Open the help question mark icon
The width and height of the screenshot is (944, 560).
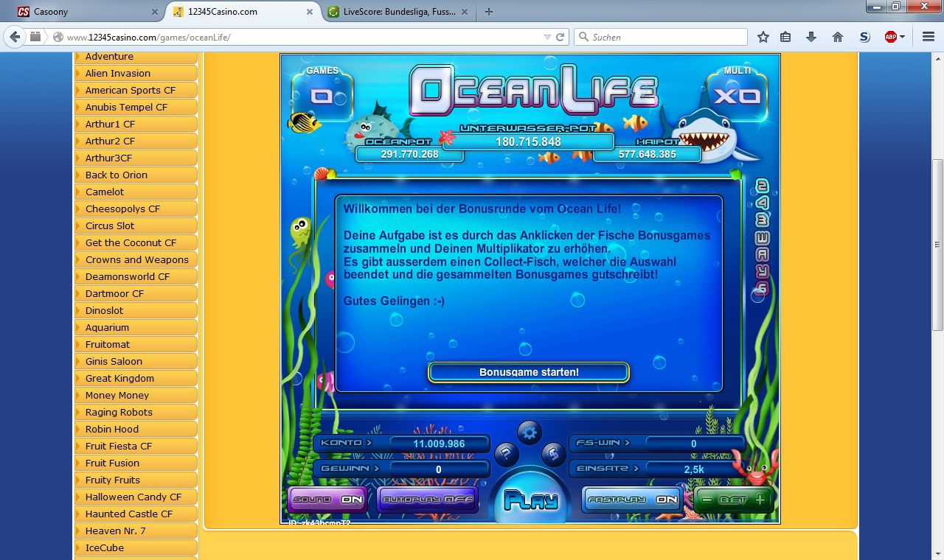click(x=506, y=454)
